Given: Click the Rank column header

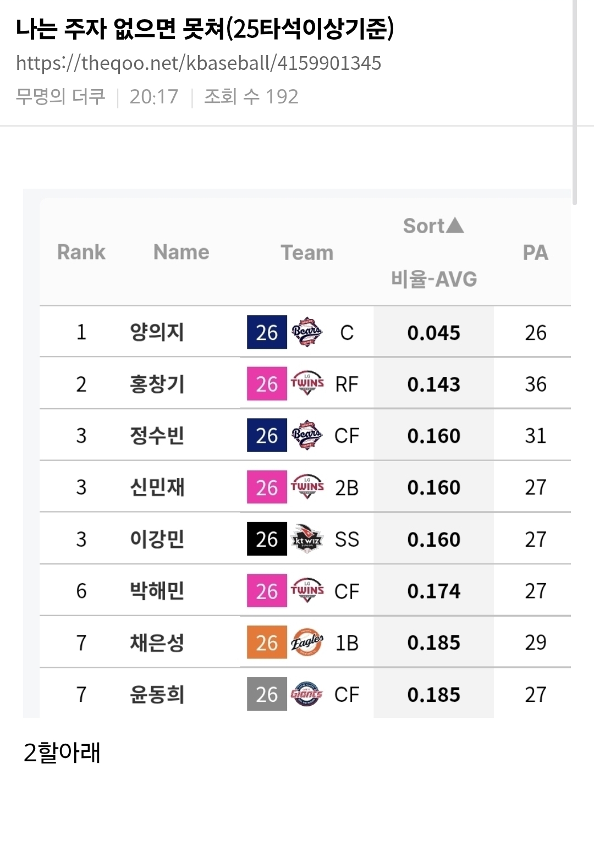Looking at the screenshot, I should pyautogui.click(x=81, y=252).
